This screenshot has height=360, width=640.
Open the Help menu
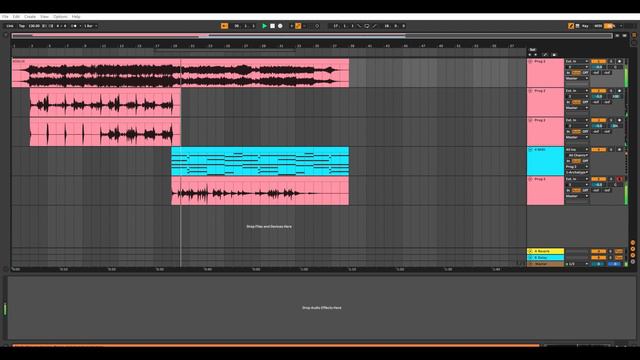(x=76, y=17)
